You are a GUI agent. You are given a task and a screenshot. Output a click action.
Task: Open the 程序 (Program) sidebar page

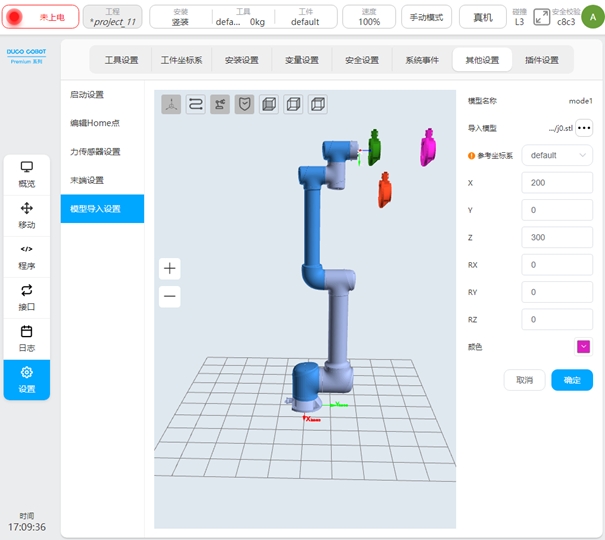[x=27, y=257]
